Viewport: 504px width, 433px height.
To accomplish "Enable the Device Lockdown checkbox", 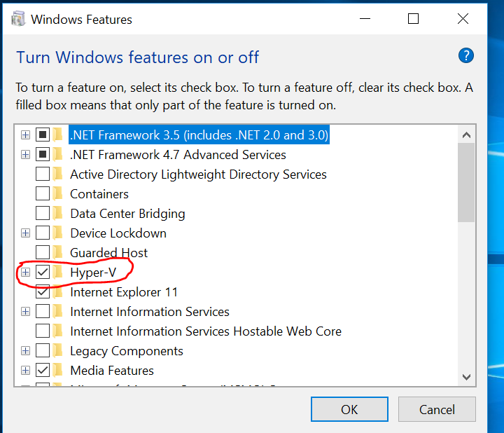I will [x=43, y=233].
